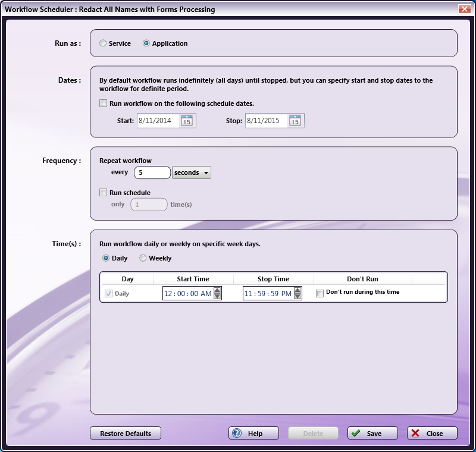Open Help for the scheduler
Viewport: 476px width, 452px height.
click(x=254, y=433)
